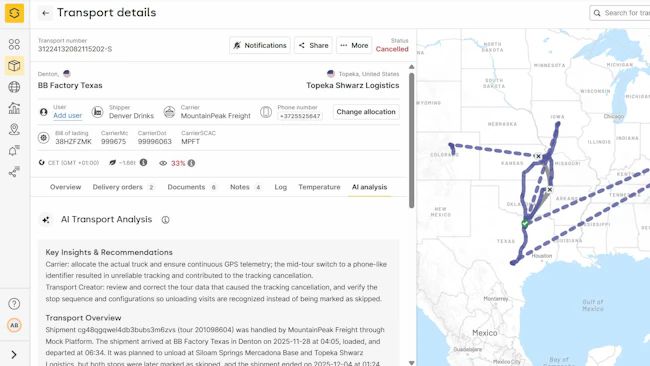
Task: Open the transports box icon in sidebar
Action: 14,65
